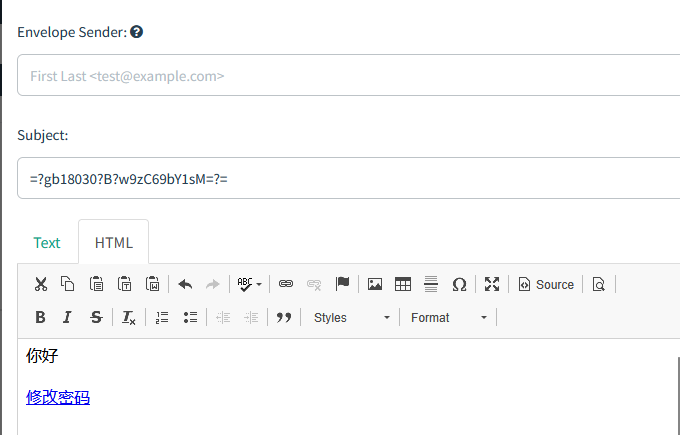
Task: Open the Format dropdown
Action: (x=448, y=318)
